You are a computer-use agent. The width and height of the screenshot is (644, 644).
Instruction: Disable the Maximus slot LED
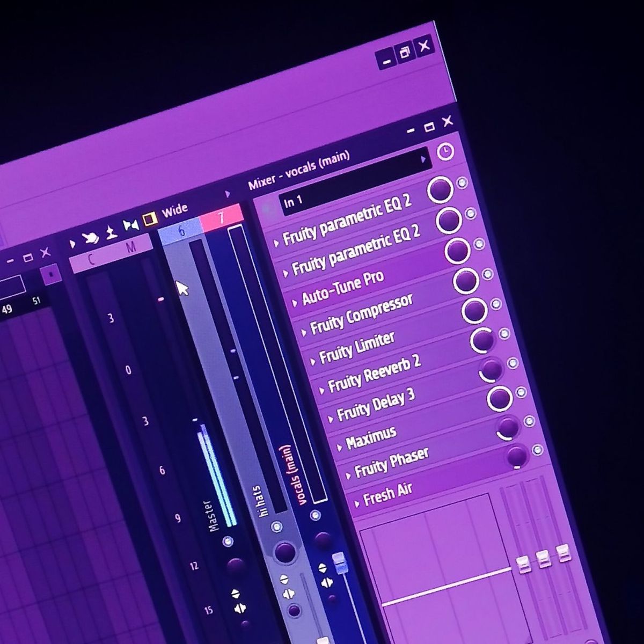(521, 392)
